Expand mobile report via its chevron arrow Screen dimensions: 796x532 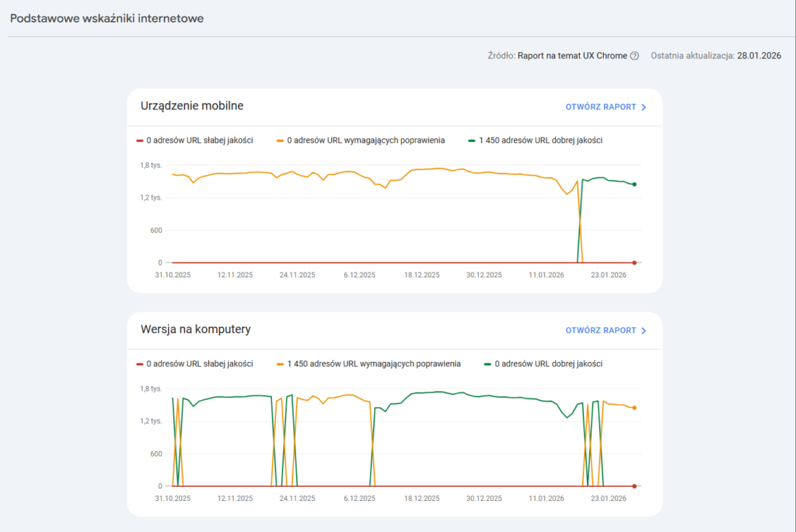point(643,107)
